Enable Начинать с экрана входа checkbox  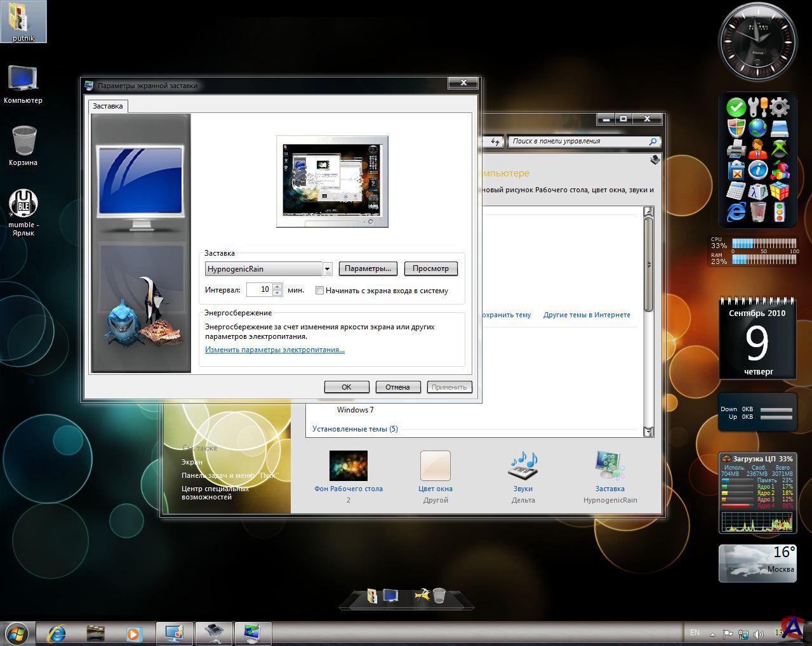coord(320,291)
